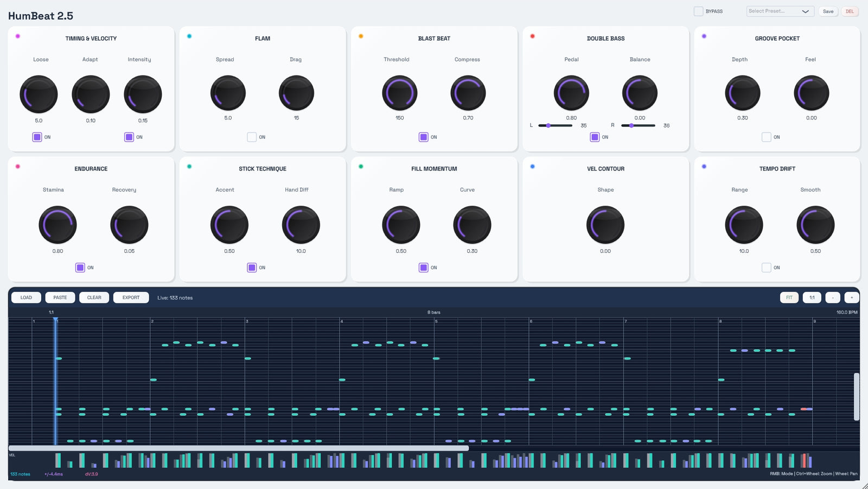
Task: Click the L pedal slider at 35
Action: click(x=555, y=125)
